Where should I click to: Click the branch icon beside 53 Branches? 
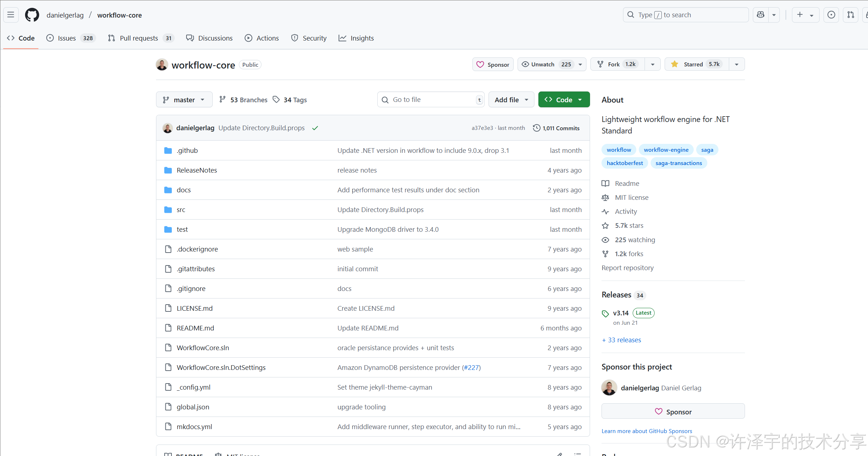[223, 99]
